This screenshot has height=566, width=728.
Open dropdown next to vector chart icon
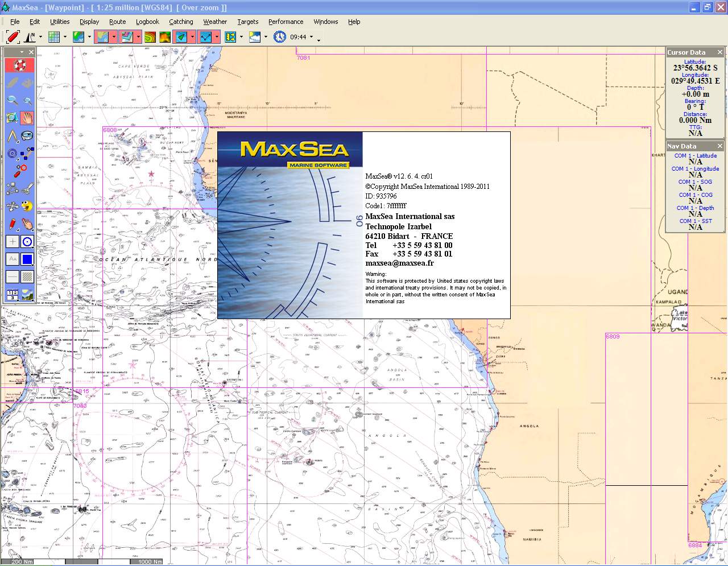pos(89,37)
